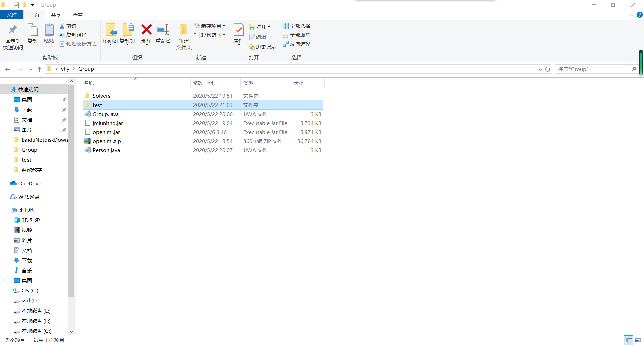Viewport: 644px width, 345px height.
Task: Click the Cut (剪切) scissors icon
Action: pos(62,26)
